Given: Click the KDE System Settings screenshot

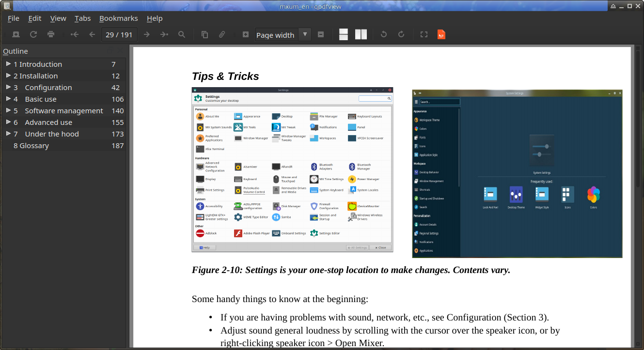Looking at the screenshot, I should pos(517,173).
